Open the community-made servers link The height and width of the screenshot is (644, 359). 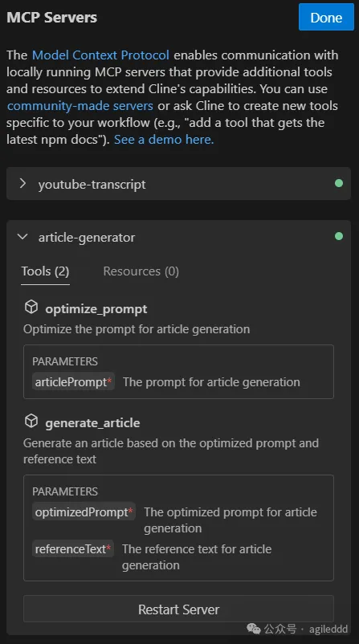tap(80, 106)
